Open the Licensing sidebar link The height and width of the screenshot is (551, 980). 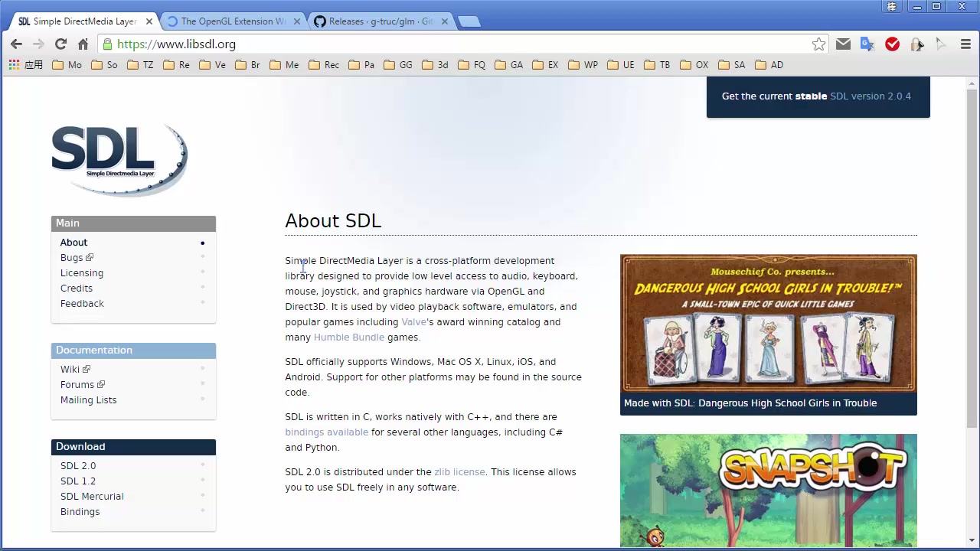click(82, 273)
